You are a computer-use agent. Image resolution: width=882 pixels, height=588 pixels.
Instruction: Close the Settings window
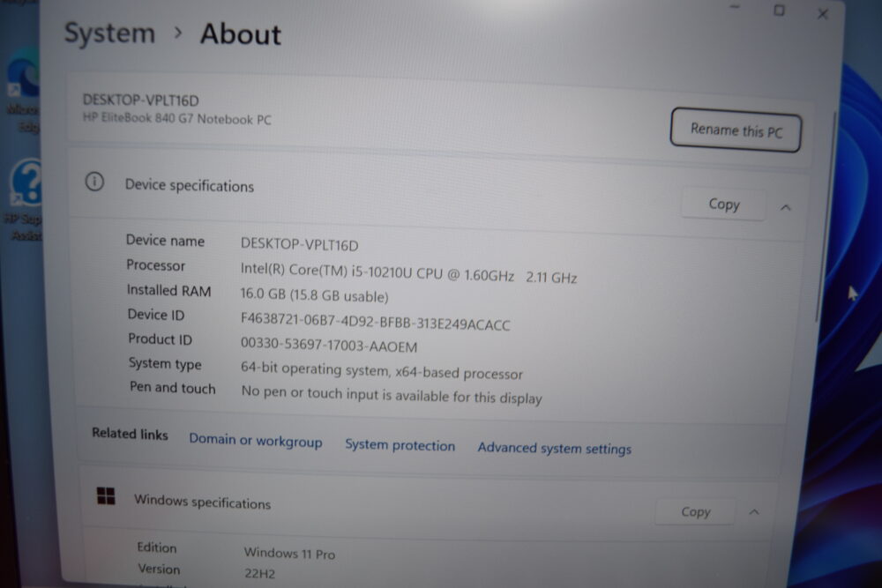(822, 14)
